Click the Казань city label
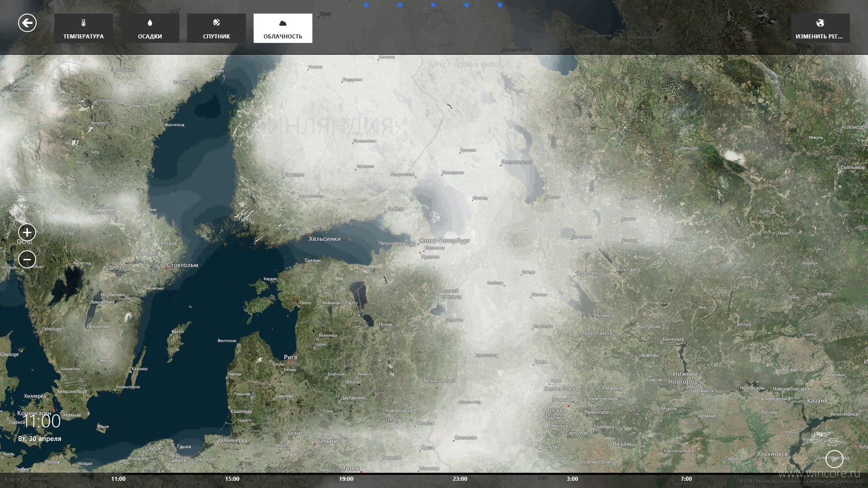This screenshot has width=868, height=488. click(x=817, y=401)
